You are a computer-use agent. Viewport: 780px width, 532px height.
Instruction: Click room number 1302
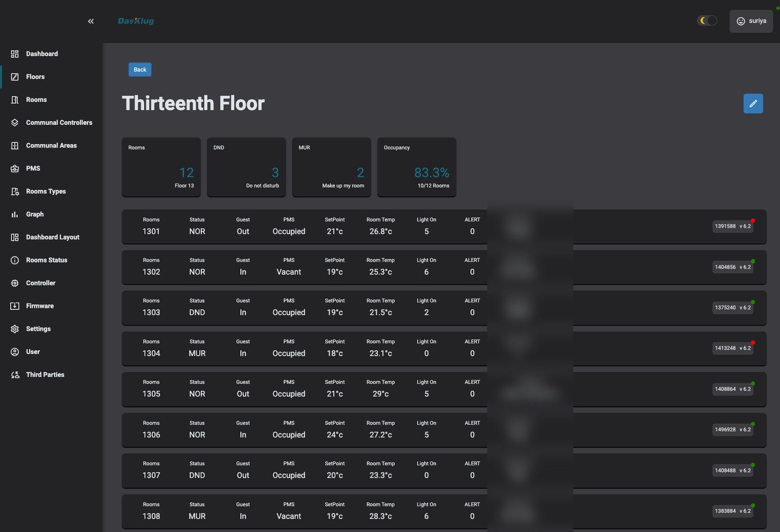pos(151,272)
